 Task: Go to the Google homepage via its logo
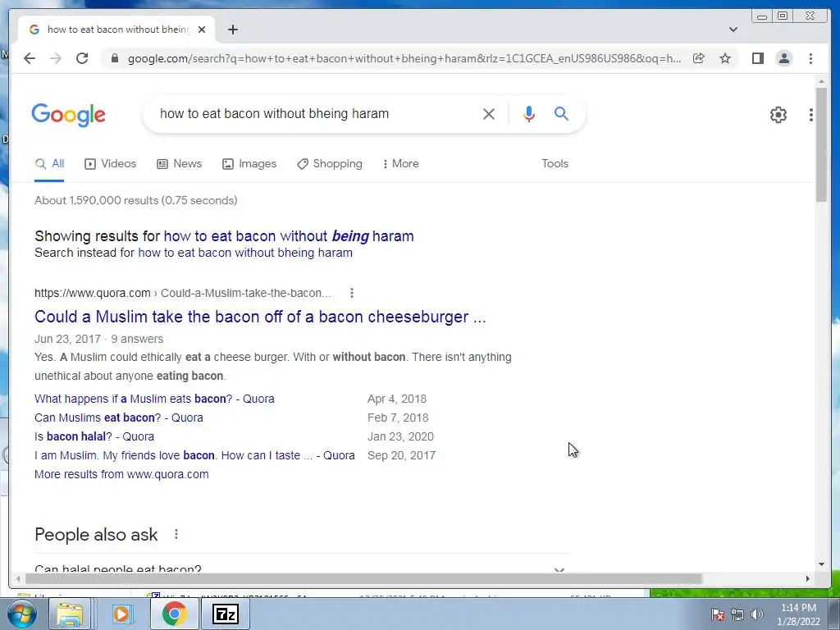(69, 115)
